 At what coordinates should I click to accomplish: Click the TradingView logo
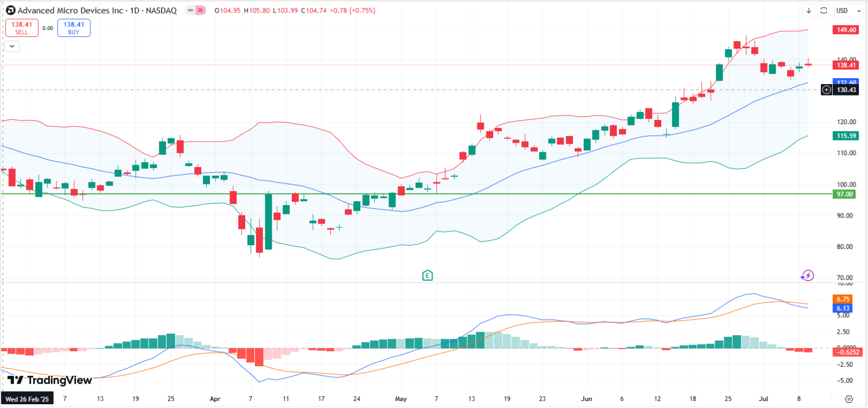click(50, 380)
